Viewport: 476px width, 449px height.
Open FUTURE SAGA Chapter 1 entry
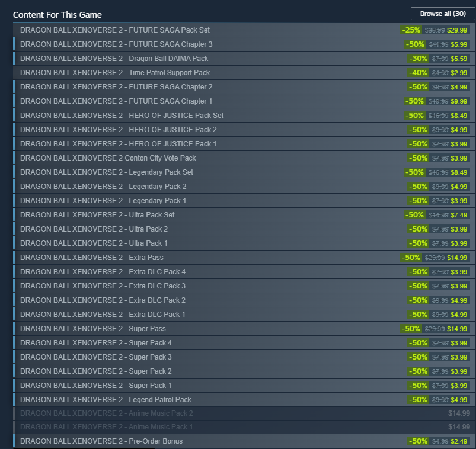(244, 101)
